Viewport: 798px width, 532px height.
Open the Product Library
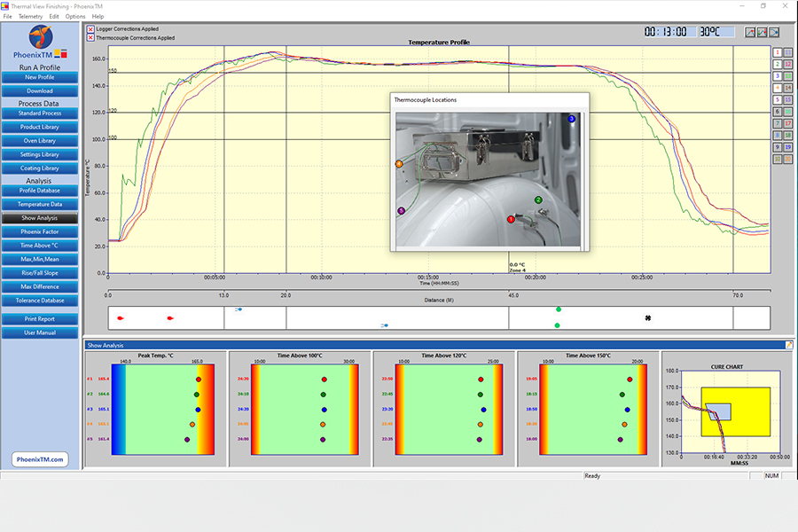[40, 128]
